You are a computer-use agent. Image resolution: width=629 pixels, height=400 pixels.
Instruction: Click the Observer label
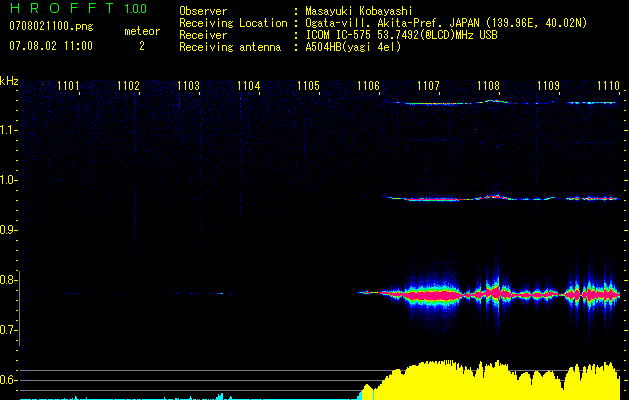[x=203, y=11]
